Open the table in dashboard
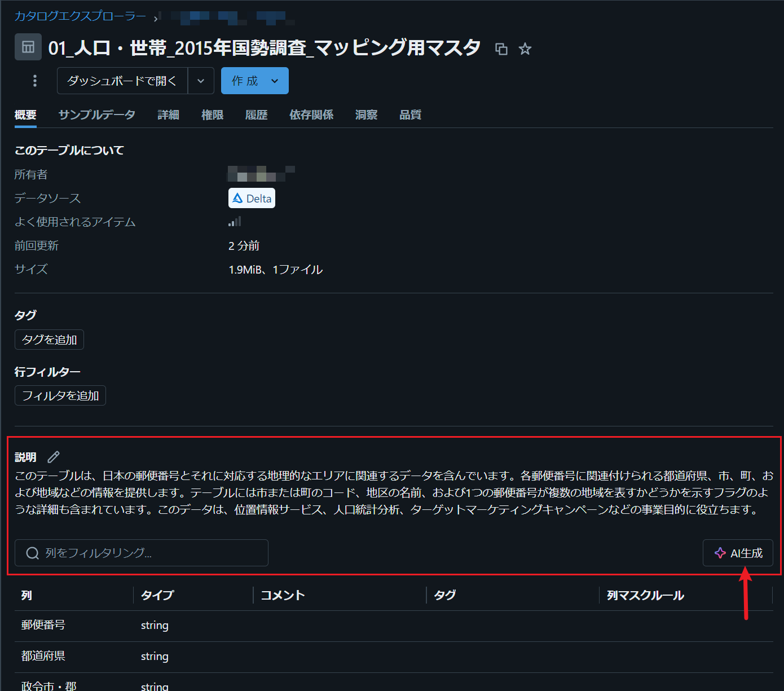 (x=122, y=81)
